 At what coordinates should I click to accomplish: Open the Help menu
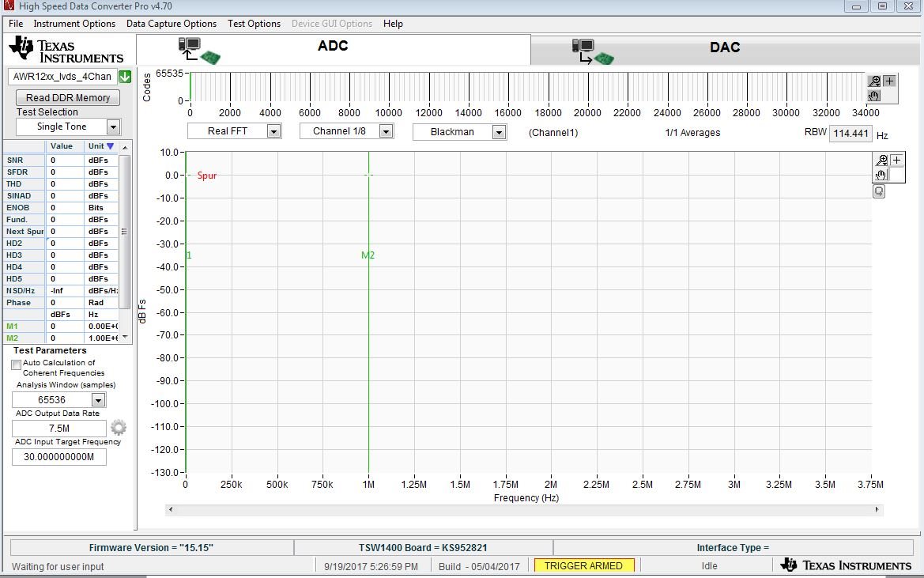(x=393, y=24)
